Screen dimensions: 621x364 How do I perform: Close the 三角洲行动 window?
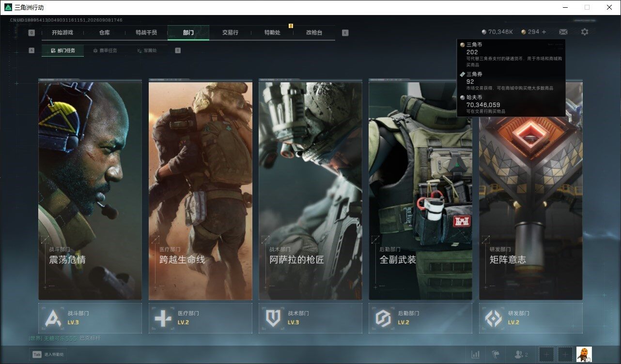tap(609, 7)
